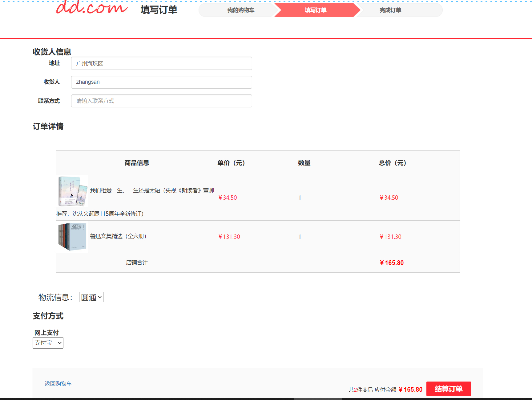
Task: Click the 收货人信息 section heading
Action: [52, 52]
